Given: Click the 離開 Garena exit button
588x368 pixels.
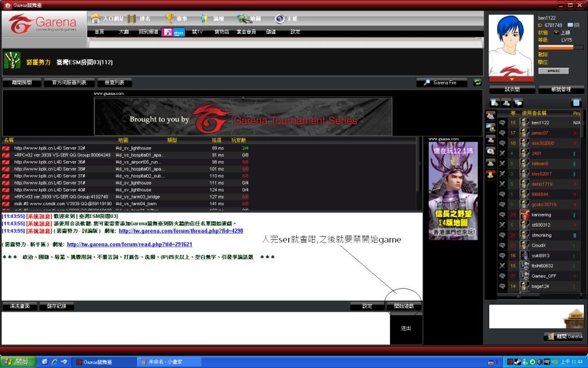Looking at the screenshot, I should [x=564, y=336].
